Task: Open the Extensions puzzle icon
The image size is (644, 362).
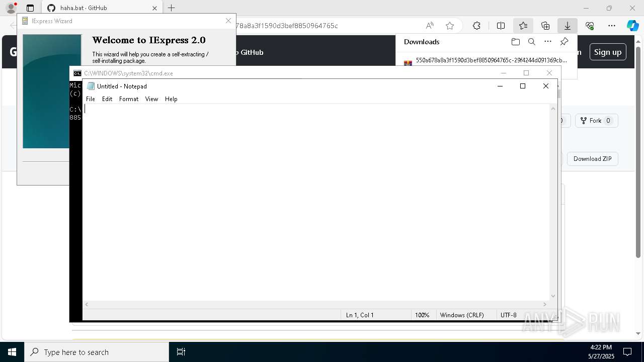Action: click(x=476, y=26)
